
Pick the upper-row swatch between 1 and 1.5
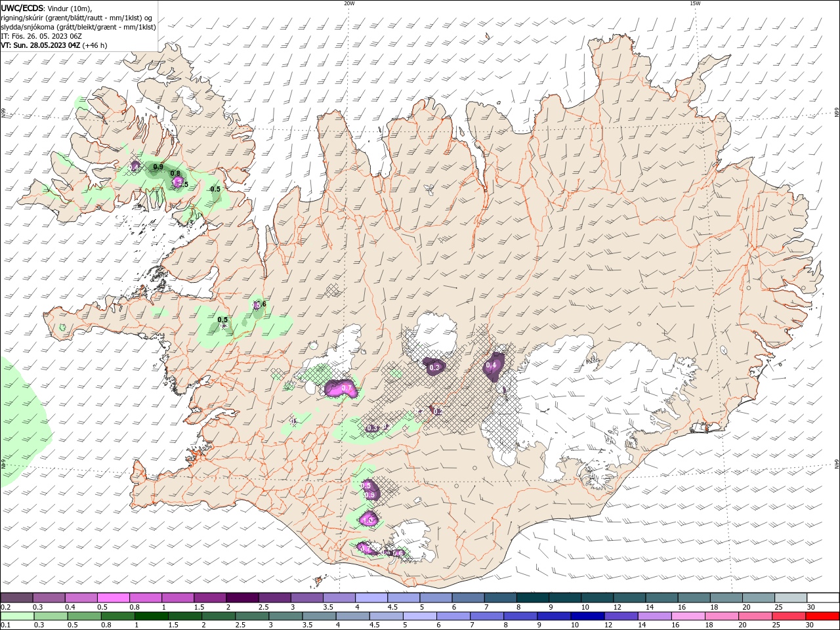pyautogui.click(x=177, y=598)
